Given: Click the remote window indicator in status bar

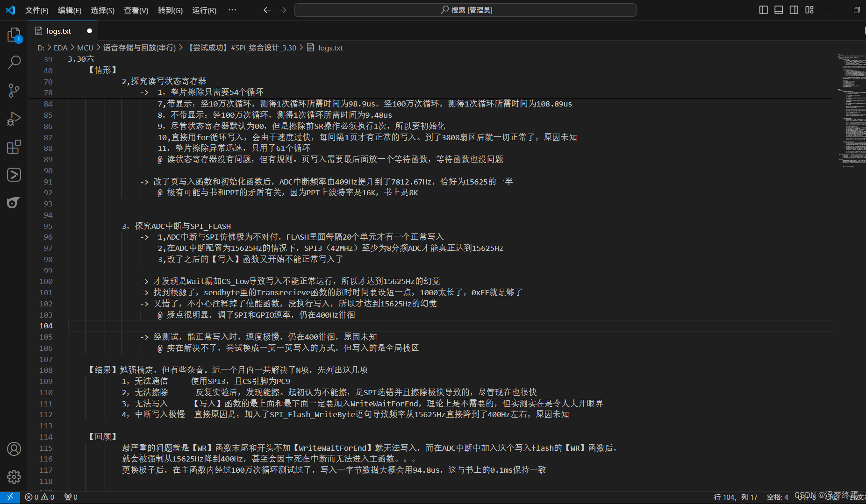Looking at the screenshot, I should tap(10, 497).
